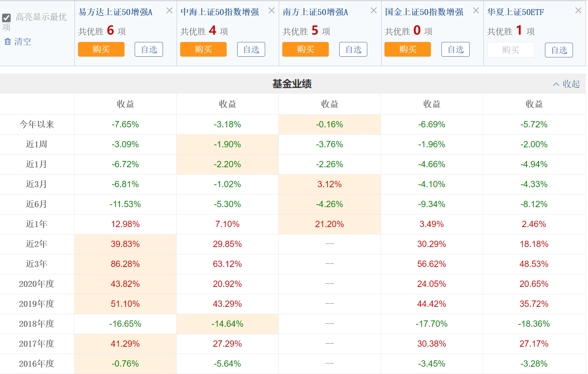Toggle the 高亮显示最优项 checkbox
Screen dimensions: 588x374
(6, 18)
